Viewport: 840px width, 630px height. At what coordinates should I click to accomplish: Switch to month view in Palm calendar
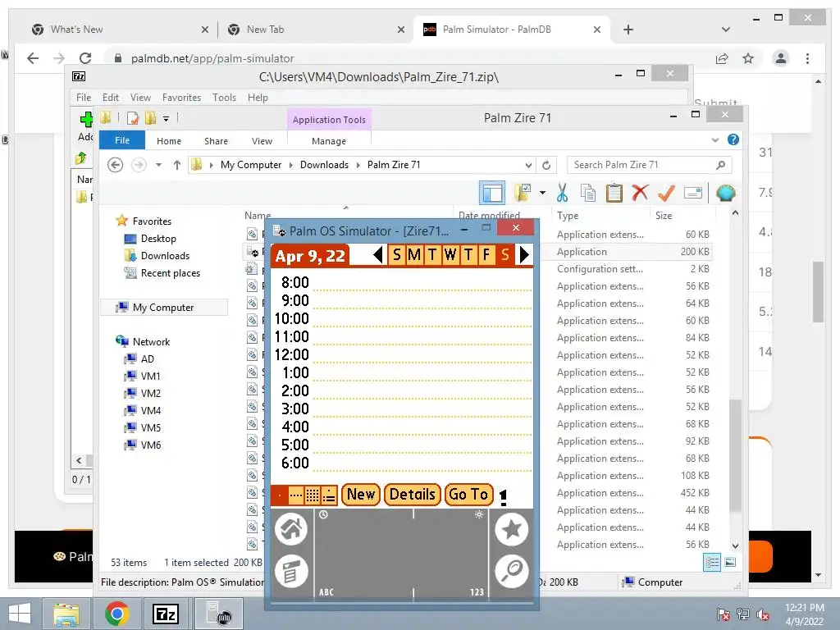313,495
